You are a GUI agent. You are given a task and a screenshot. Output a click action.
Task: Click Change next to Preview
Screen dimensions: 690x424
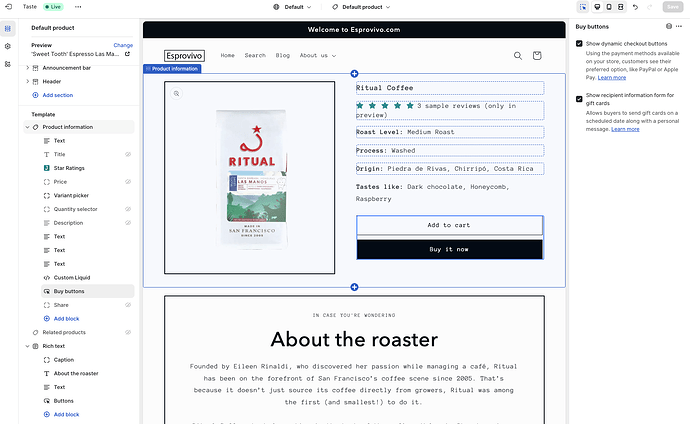click(123, 45)
